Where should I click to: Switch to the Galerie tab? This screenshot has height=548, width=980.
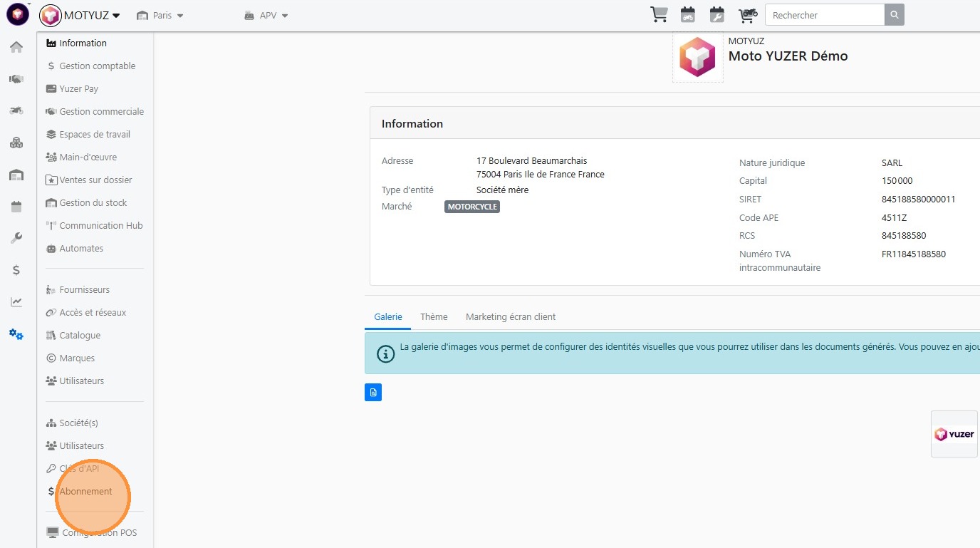388,317
